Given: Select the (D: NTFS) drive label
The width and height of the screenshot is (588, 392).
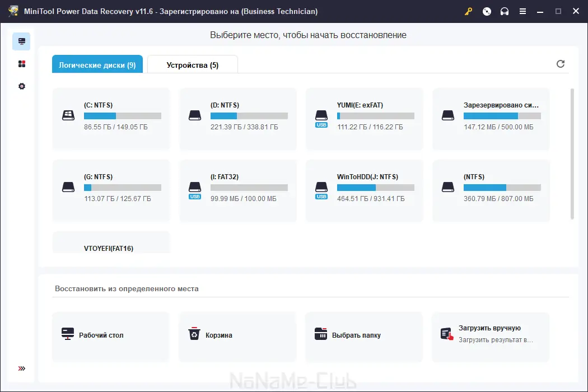Looking at the screenshot, I should 225,105.
